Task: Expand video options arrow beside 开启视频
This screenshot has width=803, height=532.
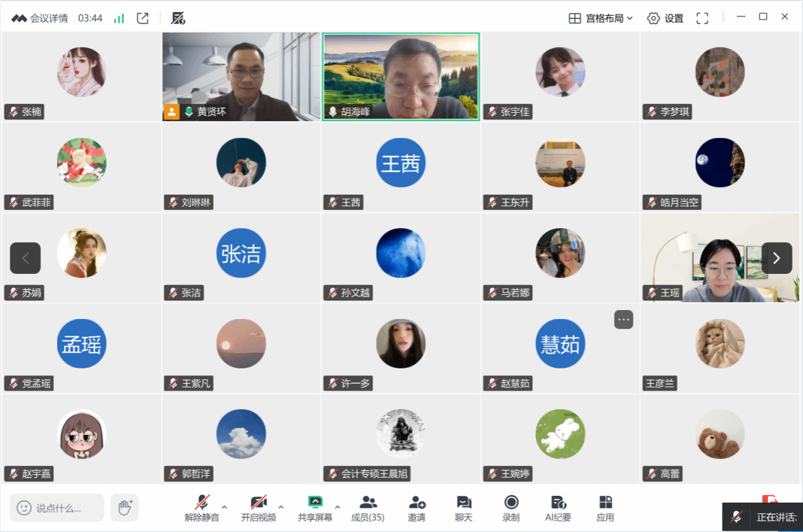Action: [x=281, y=507]
